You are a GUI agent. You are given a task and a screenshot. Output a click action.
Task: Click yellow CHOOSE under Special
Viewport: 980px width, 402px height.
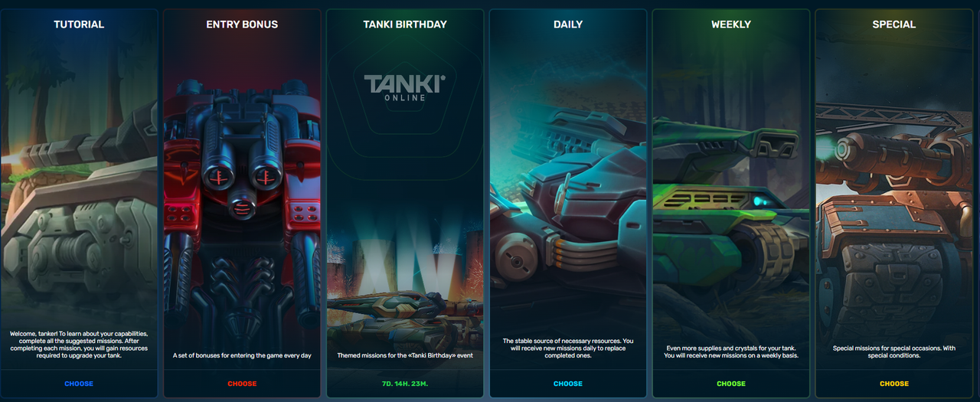pyautogui.click(x=894, y=384)
